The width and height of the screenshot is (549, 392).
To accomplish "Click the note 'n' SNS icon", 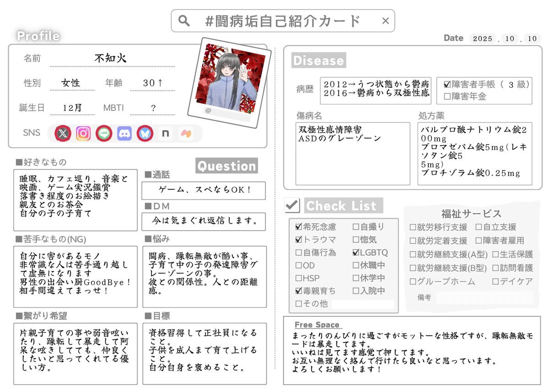I will point(165,133).
